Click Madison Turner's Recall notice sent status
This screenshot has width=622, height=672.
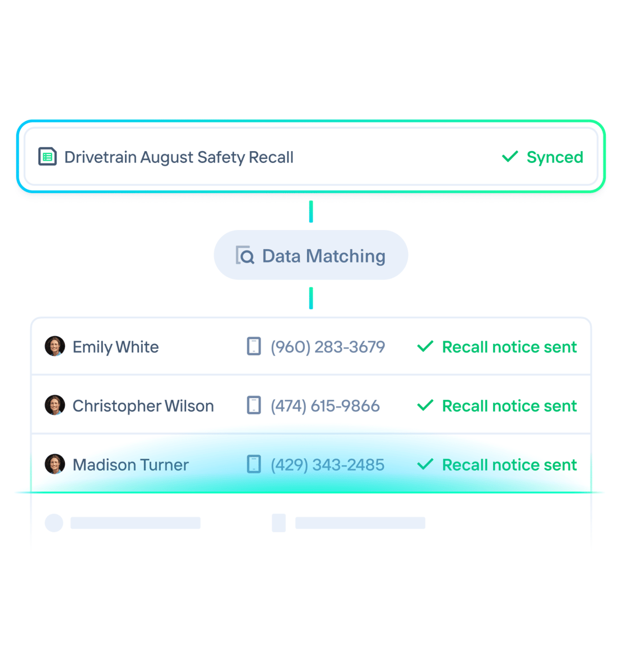pyautogui.click(x=509, y=465)
